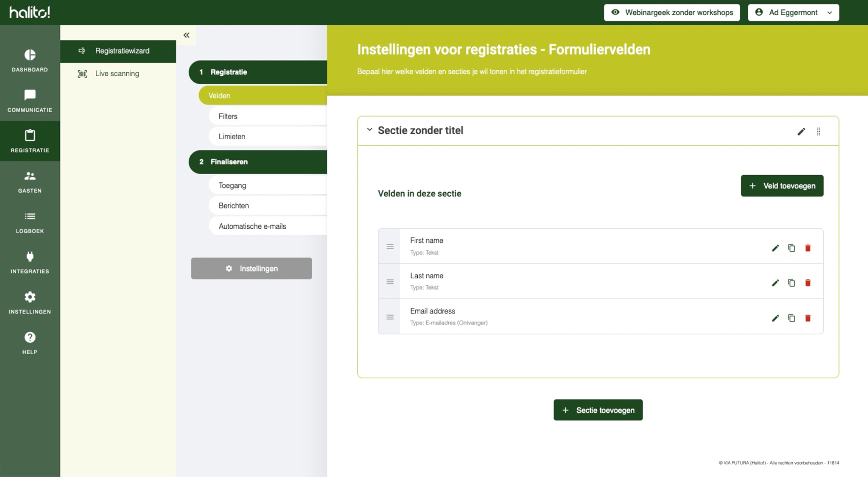Grab the First name row reorder handle
Image resolution: width=868 pixels, height=477 pixels.
click(x=390, y=246)
